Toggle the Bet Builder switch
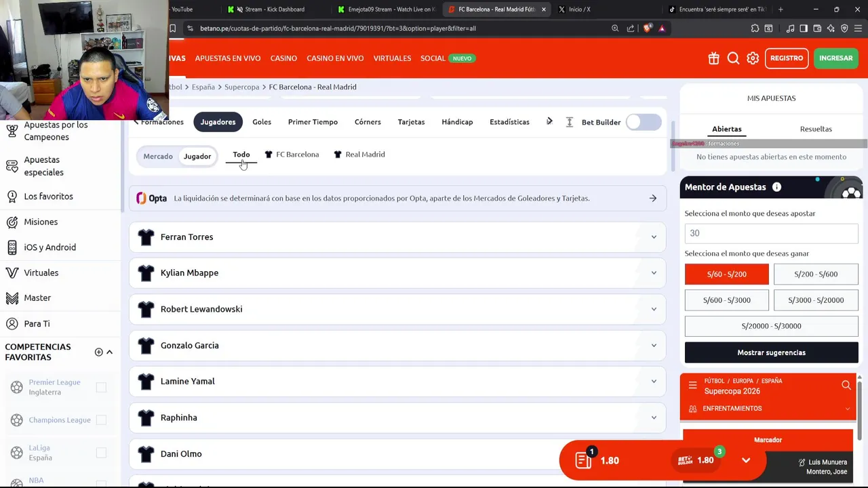The width and height of the screenshot is (868, 488). (x=644, y=122)
